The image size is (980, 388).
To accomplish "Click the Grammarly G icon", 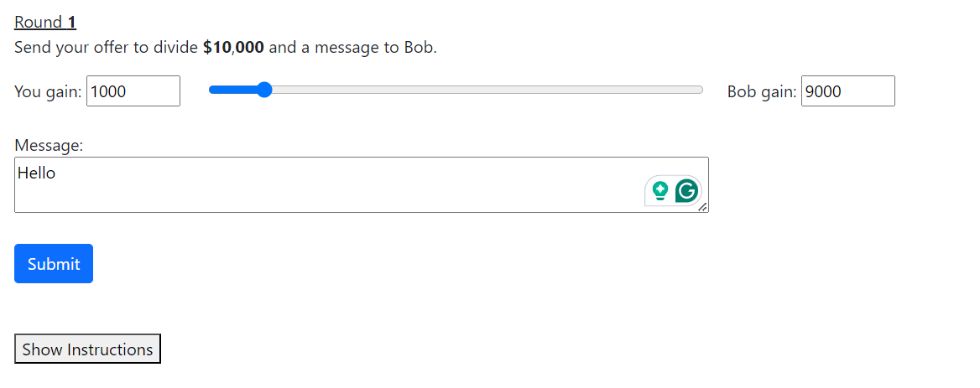I will [687, 191].
